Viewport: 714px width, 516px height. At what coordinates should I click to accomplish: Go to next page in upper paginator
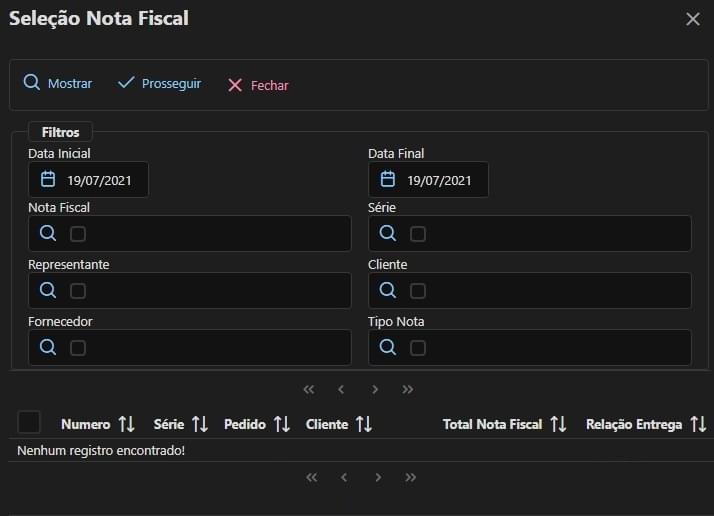tap(375, 389)
